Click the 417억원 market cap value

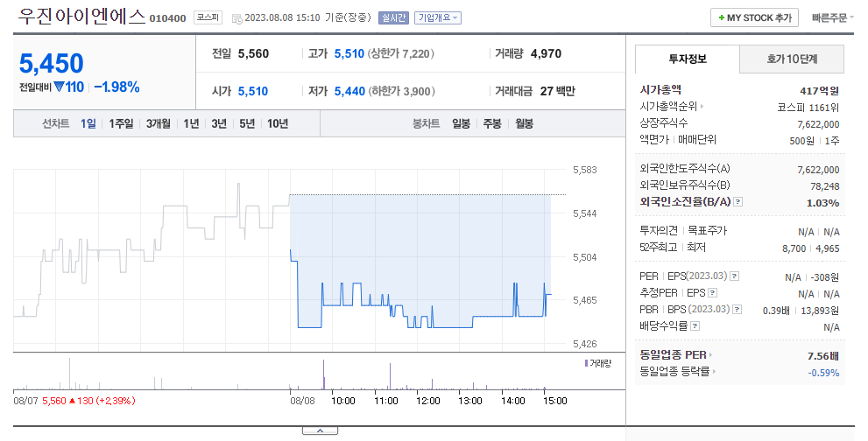(819, 91)
